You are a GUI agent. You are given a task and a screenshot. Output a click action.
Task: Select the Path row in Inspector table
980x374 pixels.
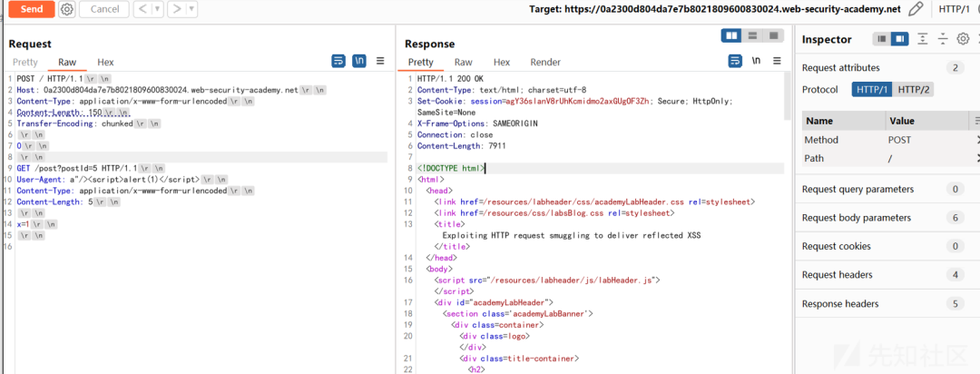click(890, 158)
